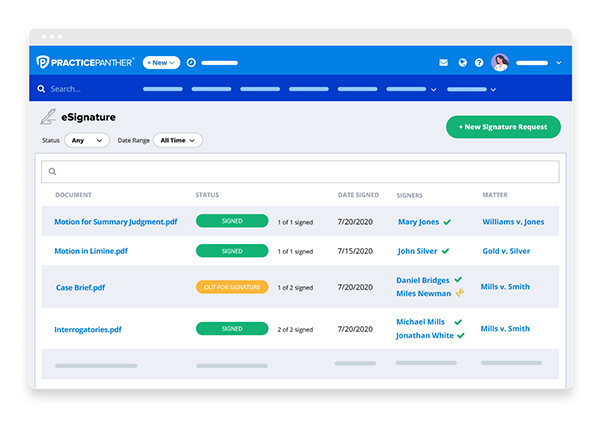Open the Gold v. Silver matter
This screenshot has width=600, height=422.
(506, 251)
